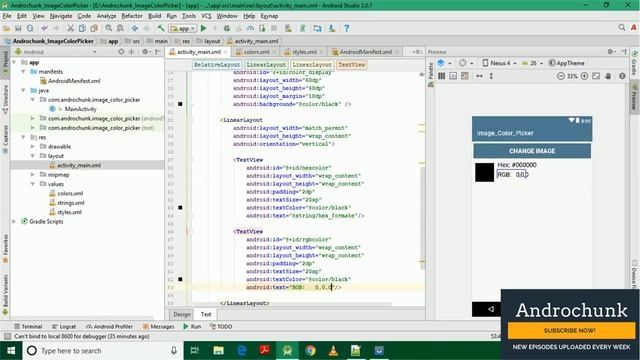Viewport: 640px width, 360px height.
Task: Click the Undo arrow in toolbar
Action: tap(44, 29)
